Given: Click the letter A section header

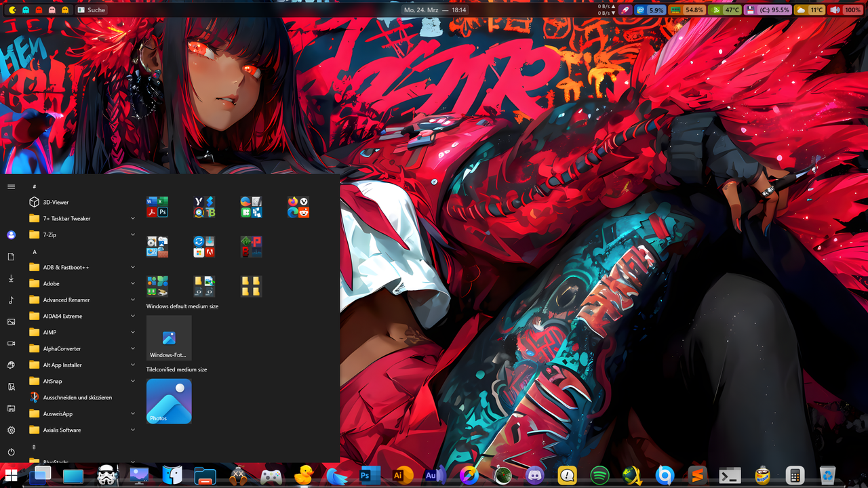Looking at the screenshot, I should (35, 251).
